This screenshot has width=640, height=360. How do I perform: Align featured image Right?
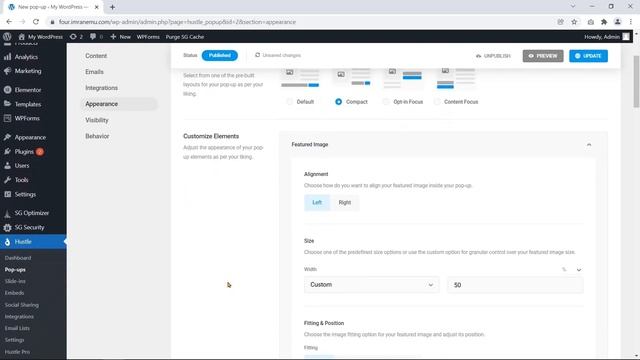click(344, 202)
